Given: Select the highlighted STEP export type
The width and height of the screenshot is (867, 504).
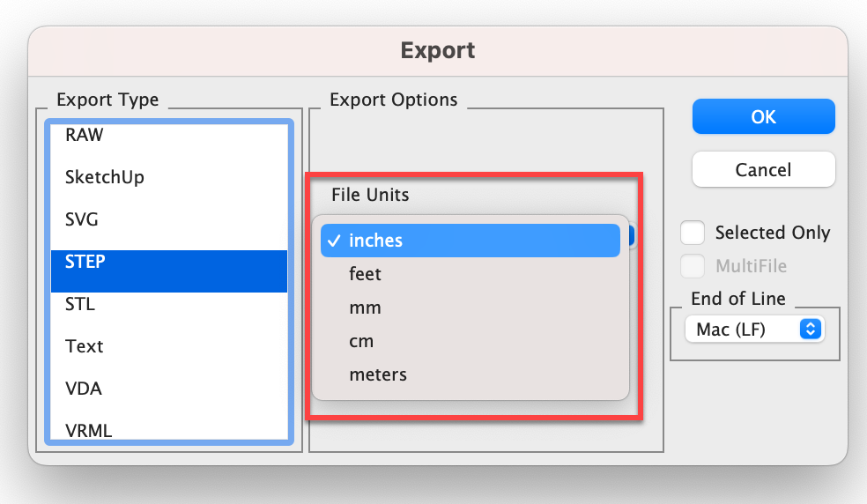Looking at the screenshot, I should 168,271.
